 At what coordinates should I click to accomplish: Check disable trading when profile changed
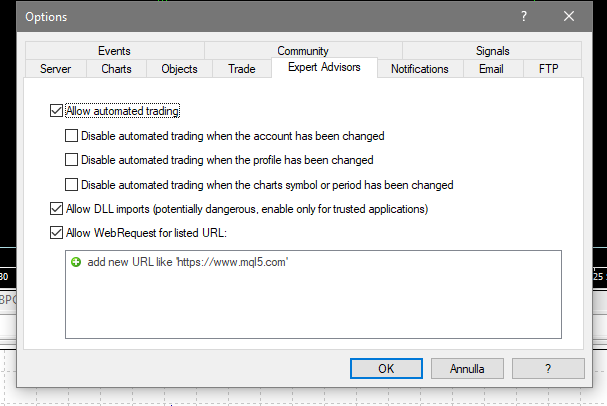(71, 159)
